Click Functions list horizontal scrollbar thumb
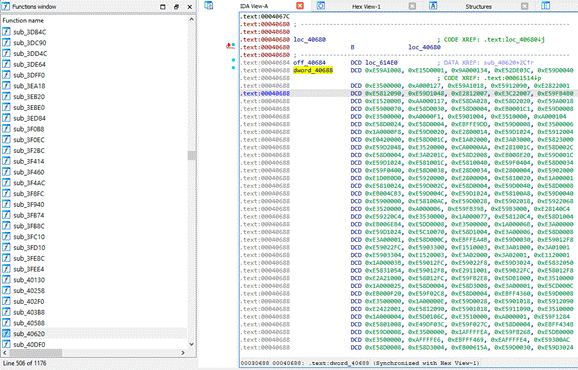The height and width of the screenshot is (370, 578). (35, 353)
